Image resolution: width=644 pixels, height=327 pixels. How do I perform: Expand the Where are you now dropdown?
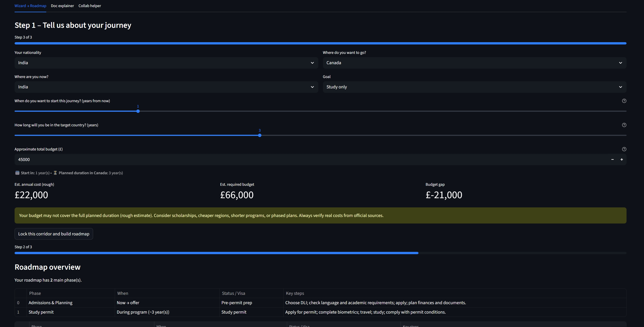(166, 87)
